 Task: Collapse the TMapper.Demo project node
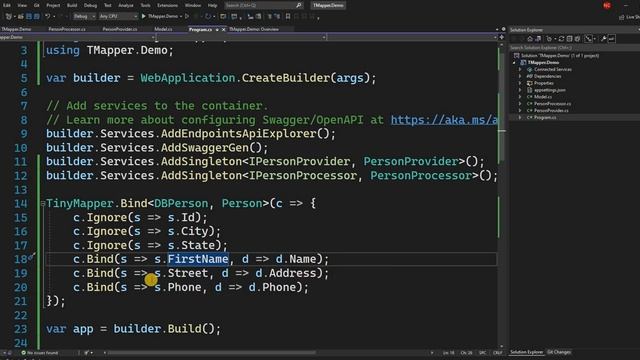coord(514,62)
